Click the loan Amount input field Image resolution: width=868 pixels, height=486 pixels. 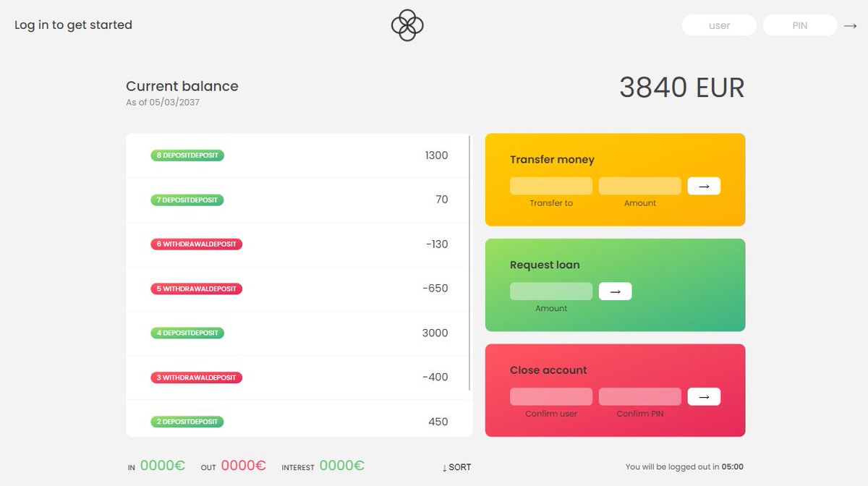click(x=551, y=291)
